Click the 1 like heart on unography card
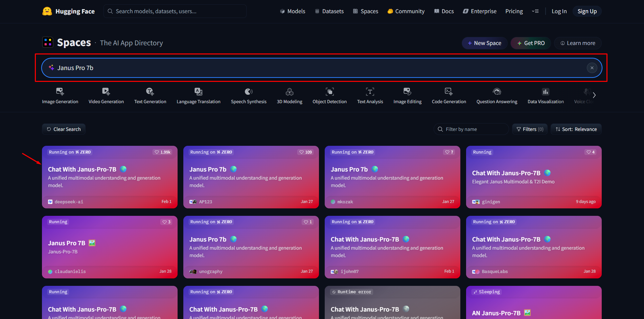 pyautogui.click(x=306, y=222)
